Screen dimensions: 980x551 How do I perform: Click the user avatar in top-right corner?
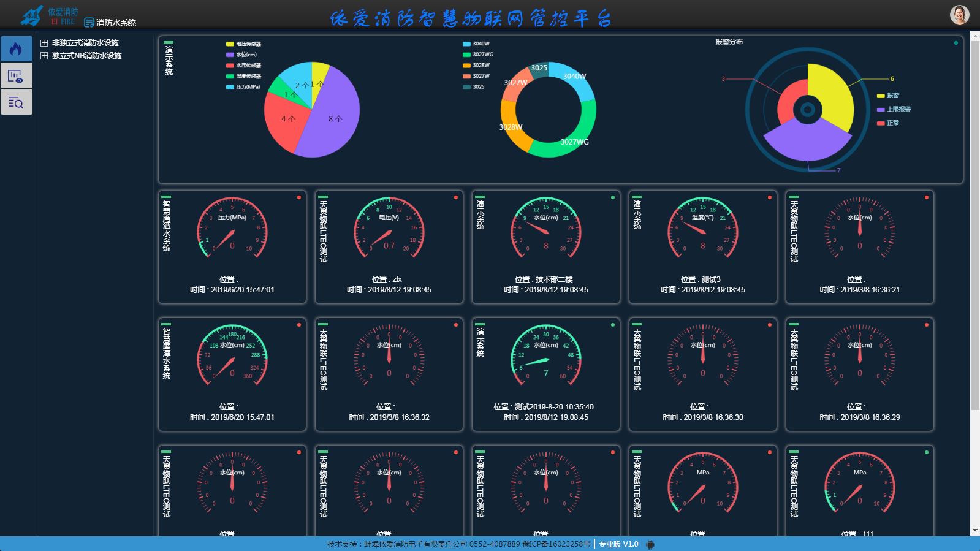(x=959, y=15)
